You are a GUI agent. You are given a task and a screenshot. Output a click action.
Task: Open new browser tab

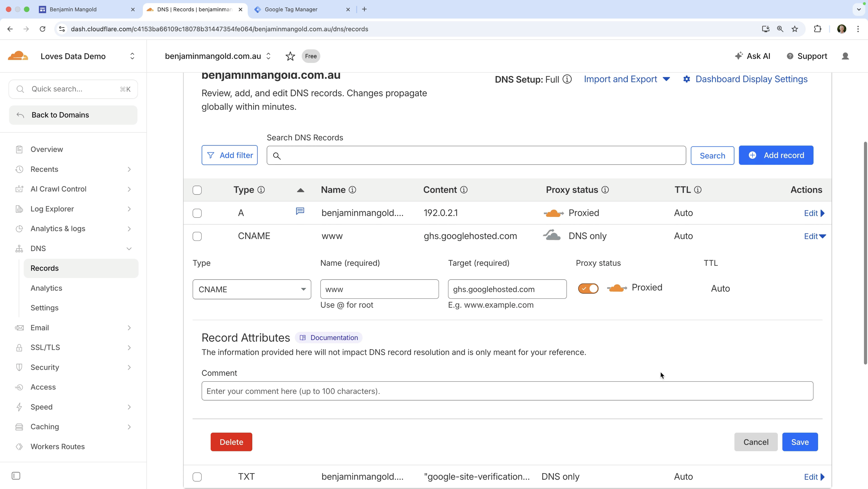pos(364,9)
